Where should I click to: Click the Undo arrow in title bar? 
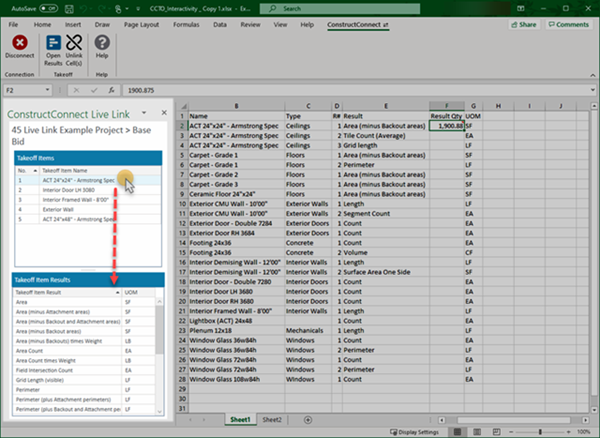pos(84,8)
